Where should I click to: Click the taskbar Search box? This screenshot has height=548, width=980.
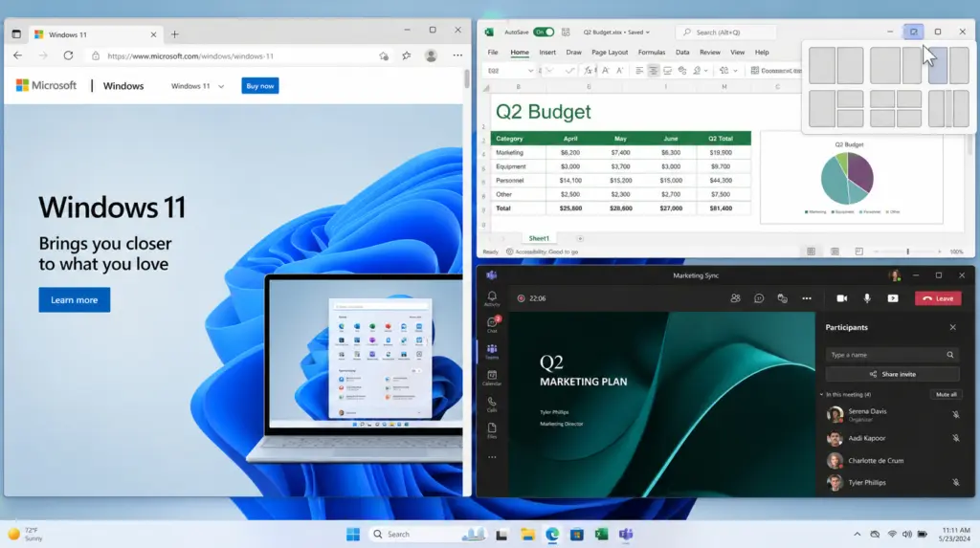click(428, 535)
